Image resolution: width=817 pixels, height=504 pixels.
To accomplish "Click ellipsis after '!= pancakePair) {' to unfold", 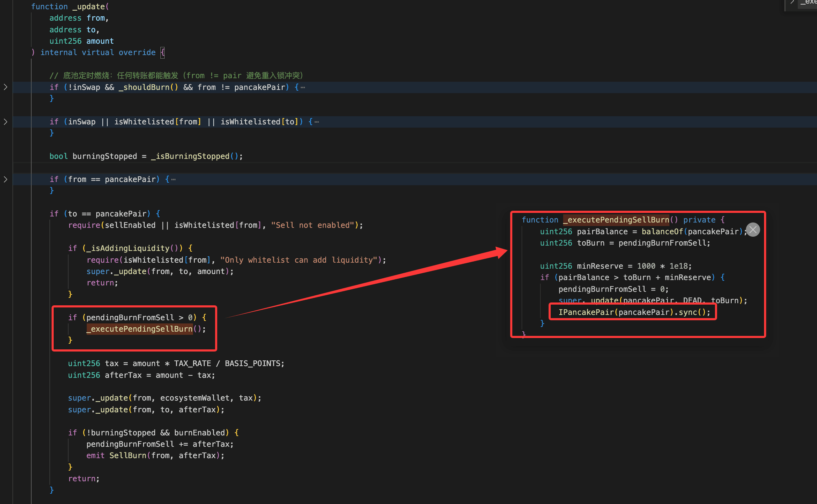I will [x=303, y=87].
